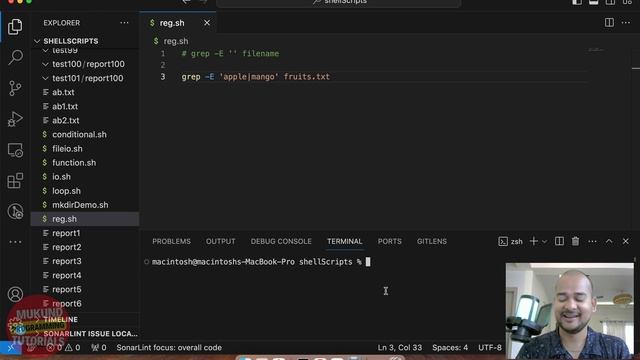Image resolution: width=640 pixels, height=360 pixels.
Task: Change indentation via Spaces: 4
Action: tap(450, 348)
